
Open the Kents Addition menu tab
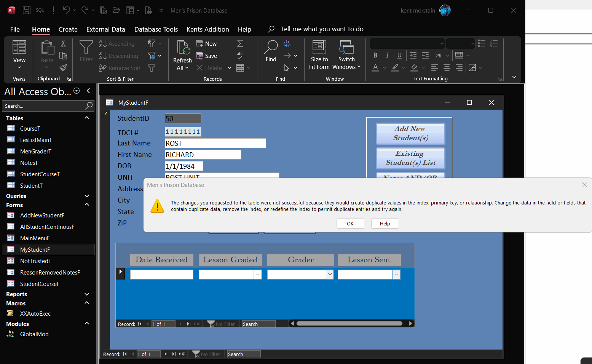[x=208, y=29]
